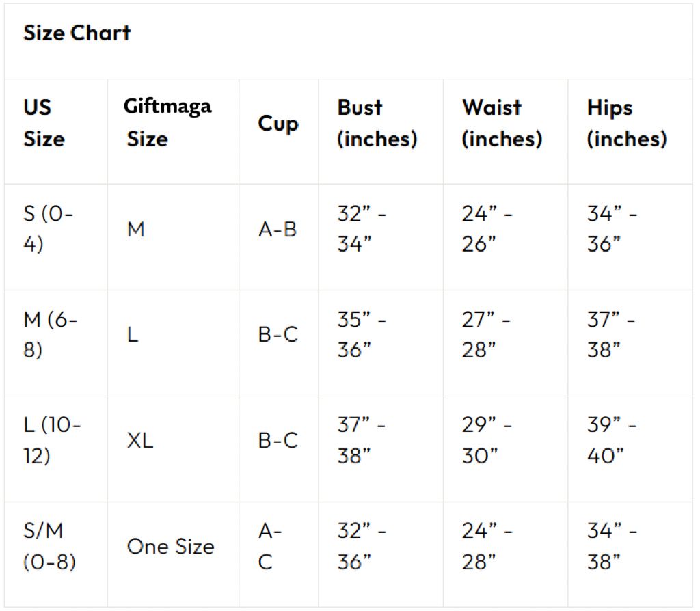This screenshot has height=611, width=700.
Task: Select the A-B cup cell
Action: pos(278,230)
